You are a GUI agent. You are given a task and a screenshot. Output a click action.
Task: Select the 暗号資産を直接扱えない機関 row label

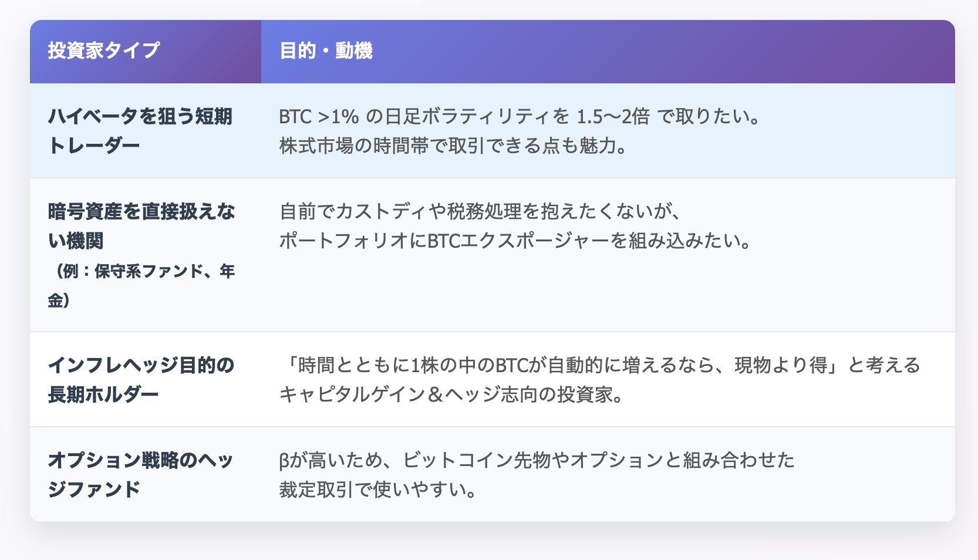coord(141,226)
